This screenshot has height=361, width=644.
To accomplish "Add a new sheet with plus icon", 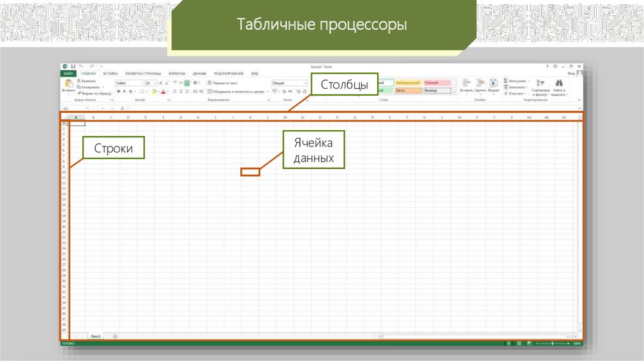I will [x=115, y=336].
